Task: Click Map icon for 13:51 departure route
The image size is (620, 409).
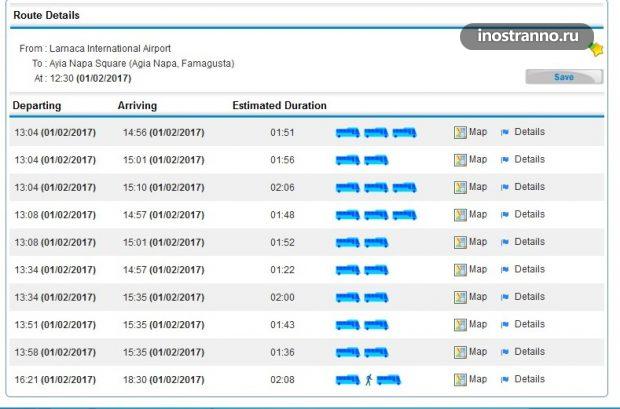Action: (461, 325)
